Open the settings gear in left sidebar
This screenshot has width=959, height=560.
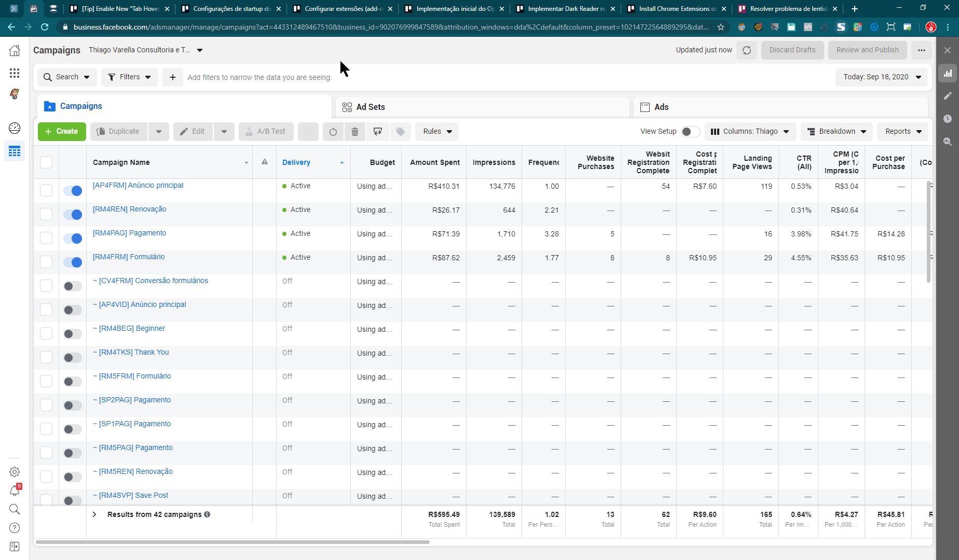tap(15, 472)
